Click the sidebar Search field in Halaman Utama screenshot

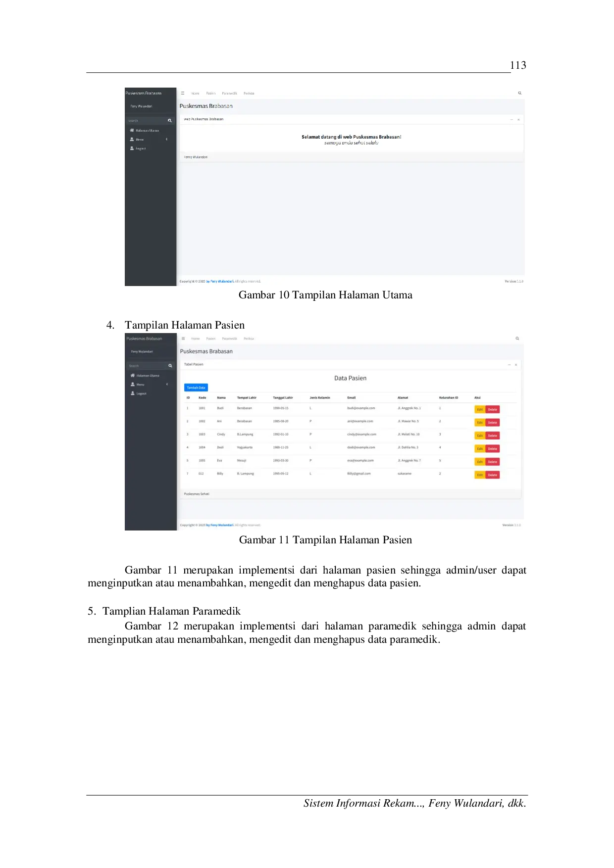coord(146,121)
